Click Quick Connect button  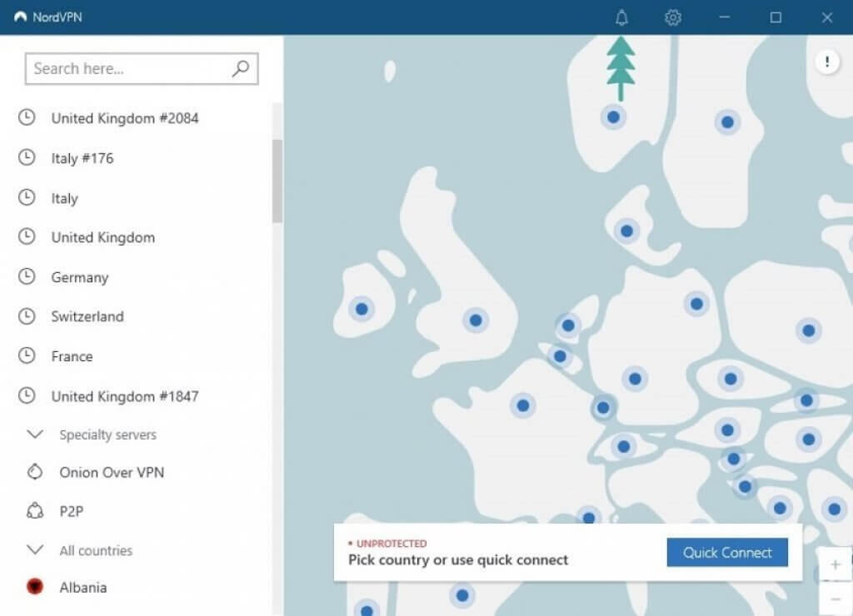tap(726, 553)
